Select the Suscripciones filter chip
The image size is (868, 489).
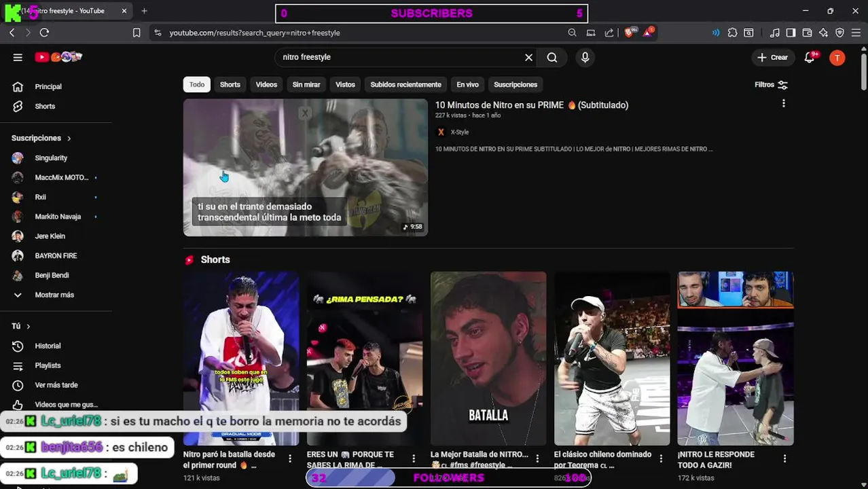pyautogui.click(x=516, y=85)
